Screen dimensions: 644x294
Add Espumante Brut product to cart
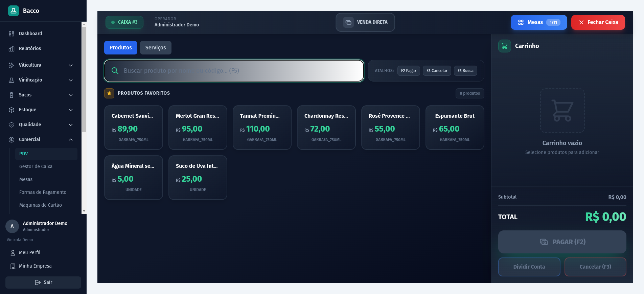pos(455,128)
